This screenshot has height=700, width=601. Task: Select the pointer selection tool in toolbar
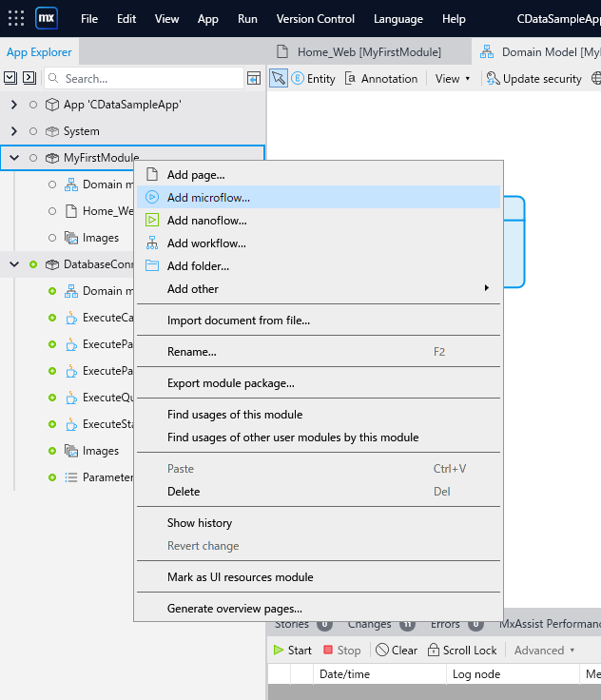279,79
